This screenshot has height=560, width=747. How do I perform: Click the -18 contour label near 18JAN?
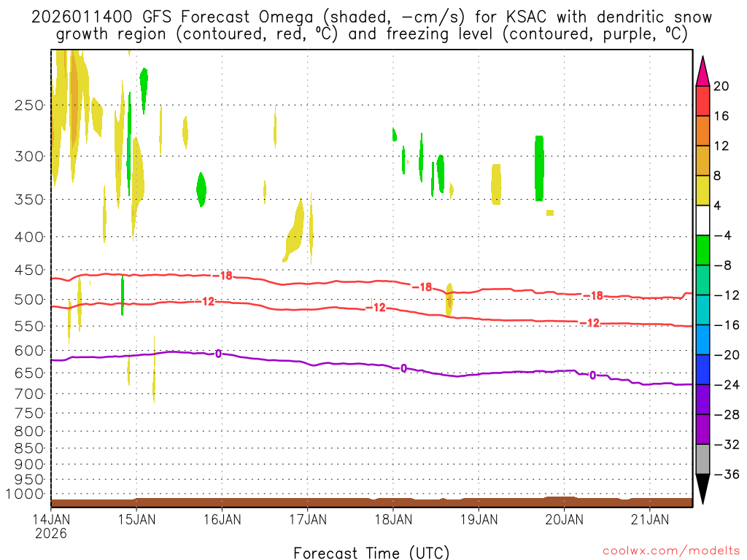422,287
